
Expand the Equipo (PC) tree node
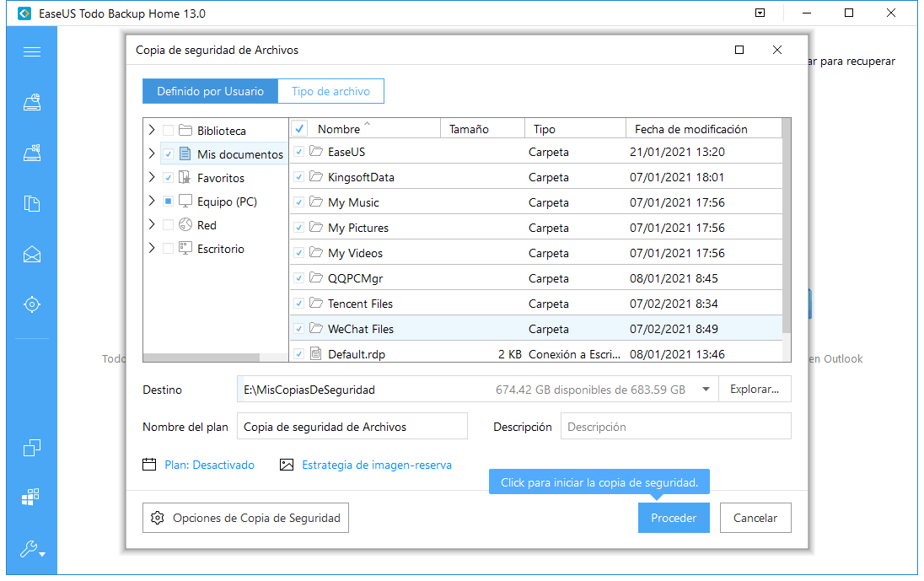coord(152,201)
